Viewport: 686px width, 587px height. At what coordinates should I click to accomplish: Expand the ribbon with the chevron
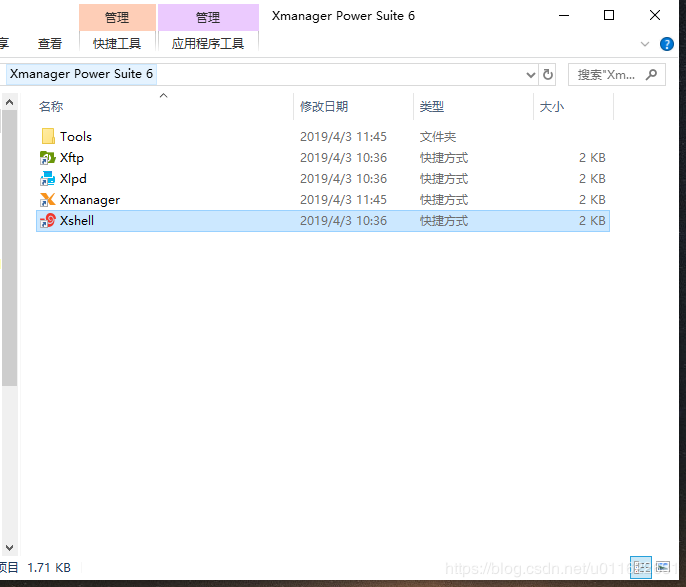pyautogui.click(x=644, y=44)
